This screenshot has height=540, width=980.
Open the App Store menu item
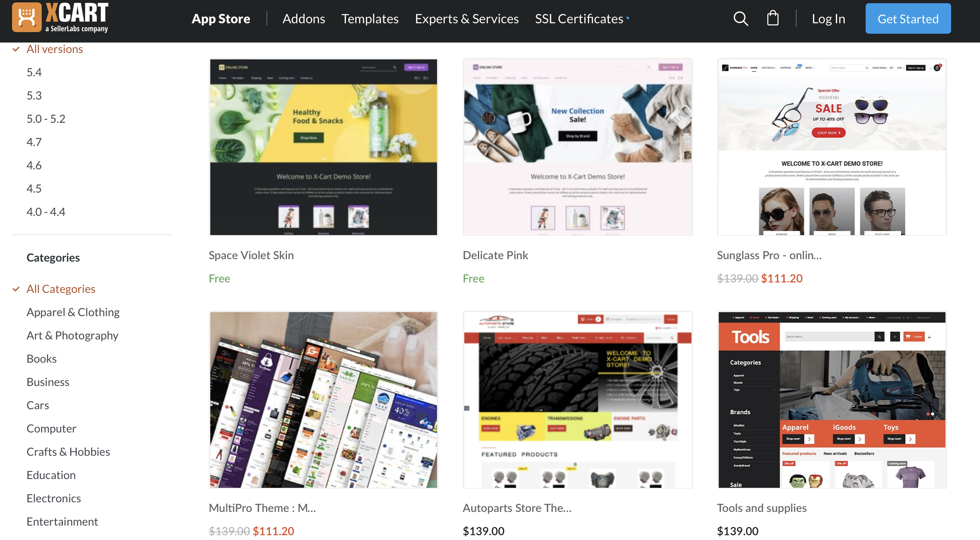click(x=221, y=18)
